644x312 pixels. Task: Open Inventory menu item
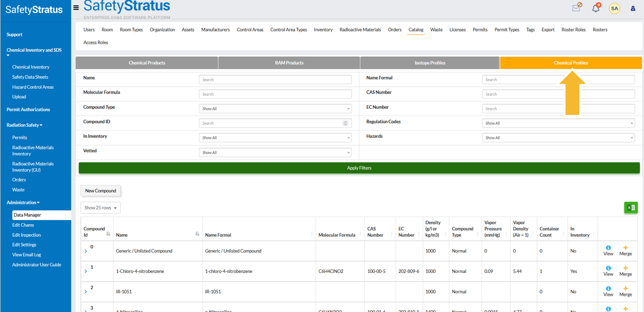pyautogui.click(x=323, y=30)
